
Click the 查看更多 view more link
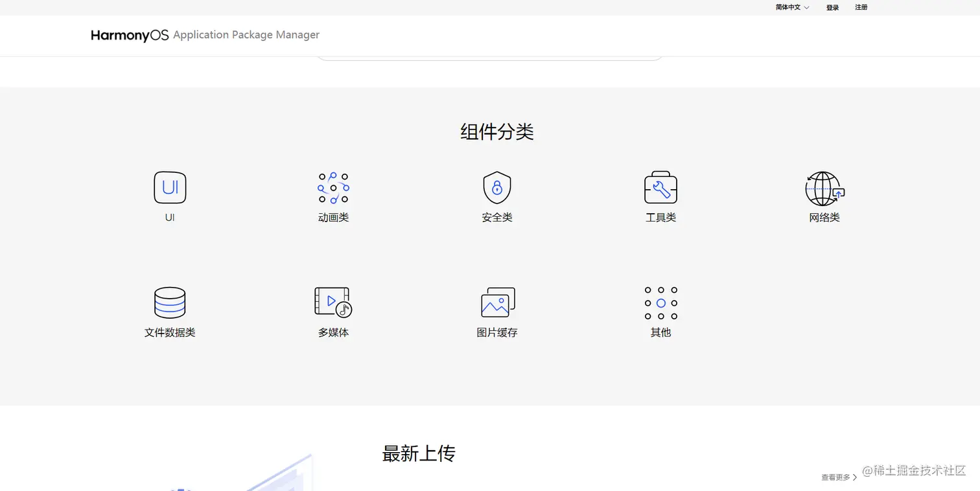836,477
